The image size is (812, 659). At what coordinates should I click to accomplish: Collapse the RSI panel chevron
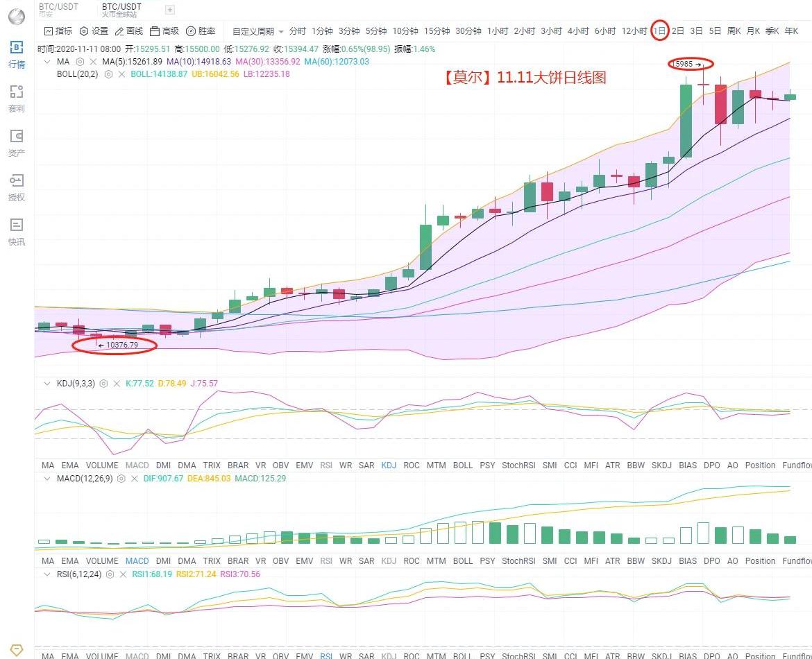coord(47,574)
